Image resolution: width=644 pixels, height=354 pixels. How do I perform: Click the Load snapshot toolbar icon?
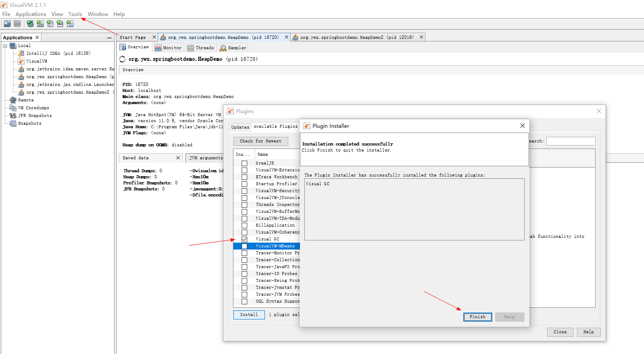(7, 24)
